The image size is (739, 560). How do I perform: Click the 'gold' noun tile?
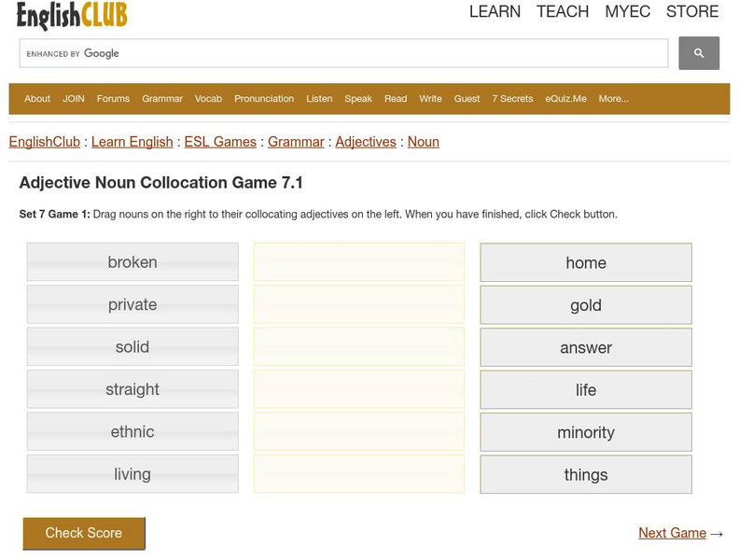point(586,305)
